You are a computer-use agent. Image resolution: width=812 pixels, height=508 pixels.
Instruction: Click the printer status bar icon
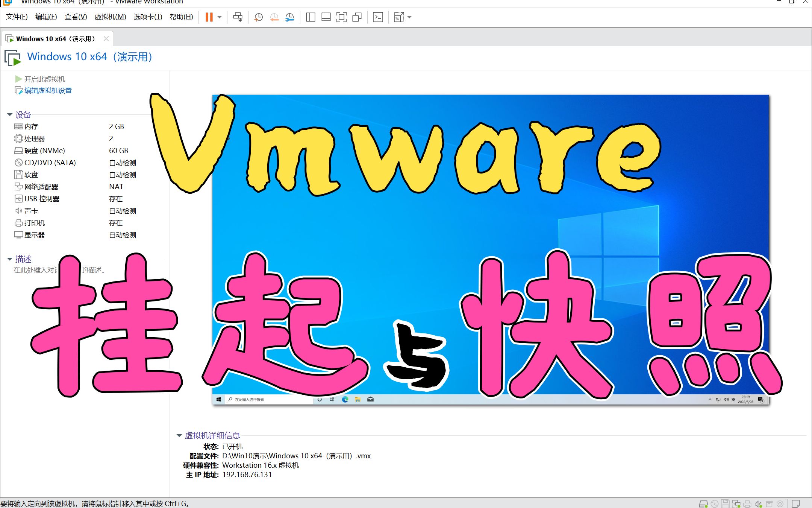747,503
